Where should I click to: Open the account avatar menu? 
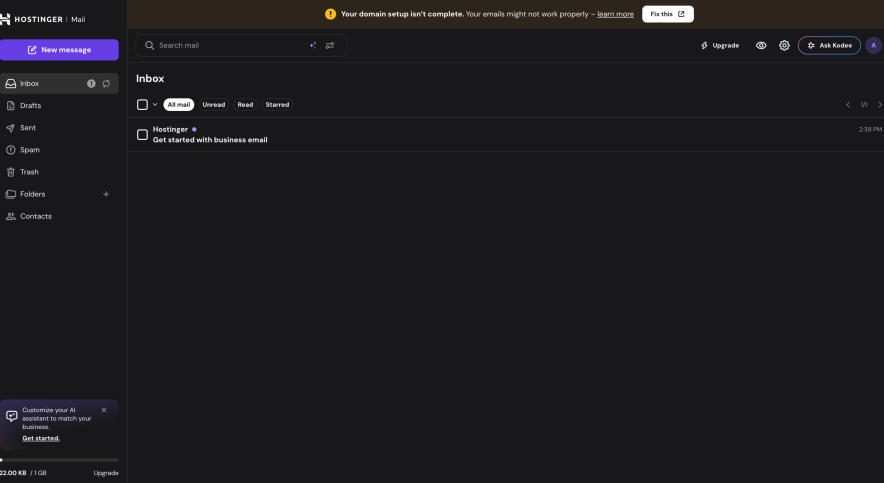(x=873, y=45)
